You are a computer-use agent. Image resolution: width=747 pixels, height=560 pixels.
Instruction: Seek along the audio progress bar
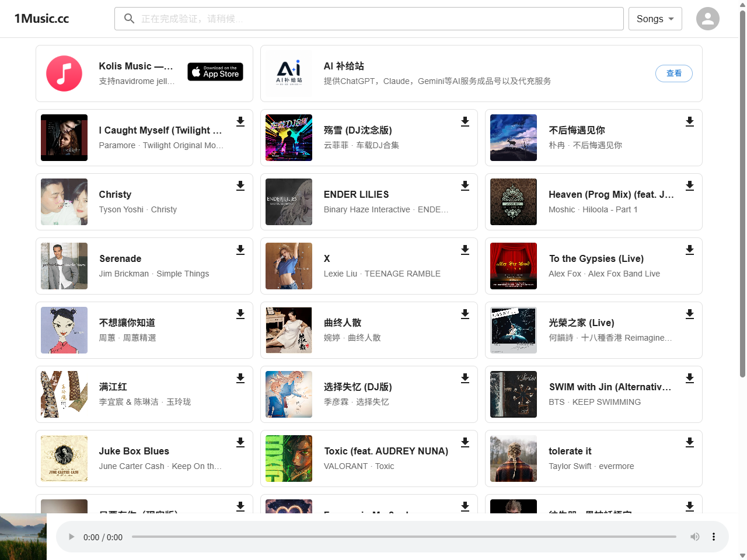coord(404,537)
